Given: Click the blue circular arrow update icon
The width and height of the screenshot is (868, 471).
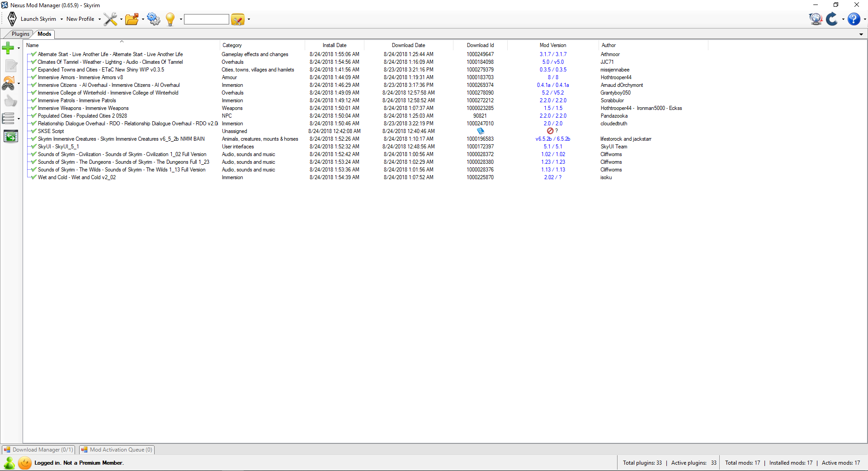Looking at the screenshot, I should click(832, 19).
